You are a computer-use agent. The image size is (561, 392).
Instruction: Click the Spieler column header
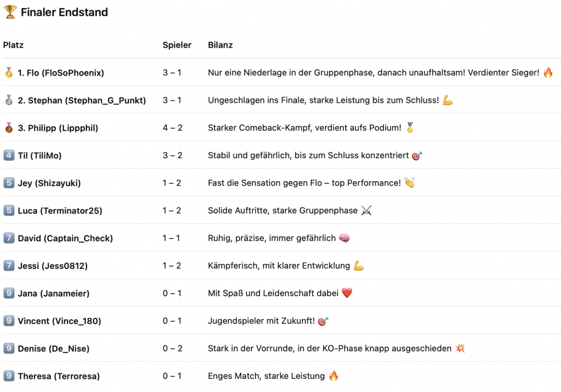click(x=177, y=45)
